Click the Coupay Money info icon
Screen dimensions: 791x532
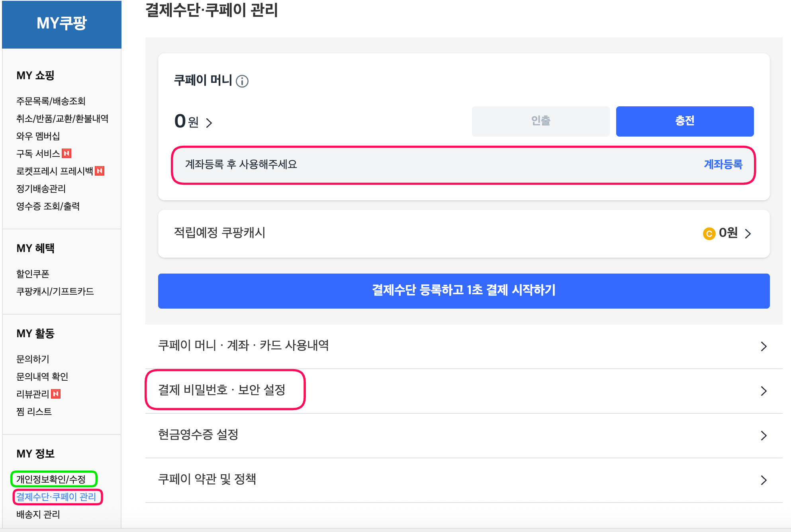pos(242,81)
